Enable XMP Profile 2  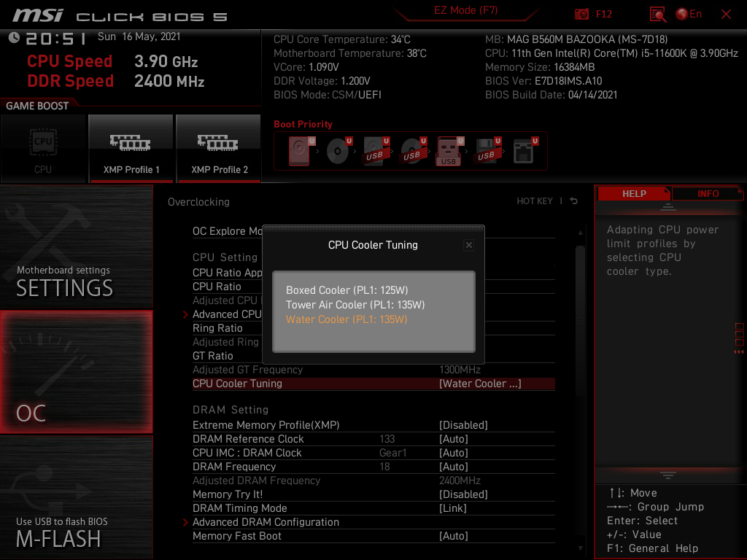tap(219, 149)
